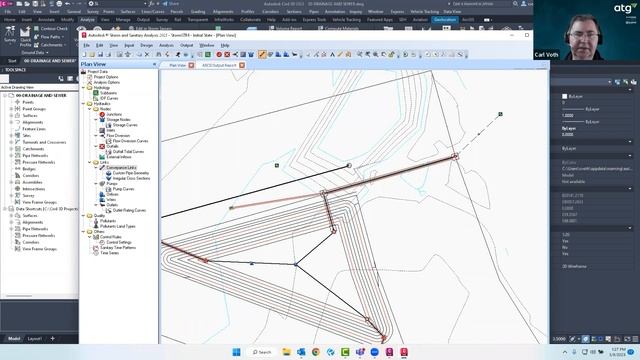Viewport: 640px width, 360px height.
Task: Collapse the Links folder in project tree
Action: coord(90,162)
